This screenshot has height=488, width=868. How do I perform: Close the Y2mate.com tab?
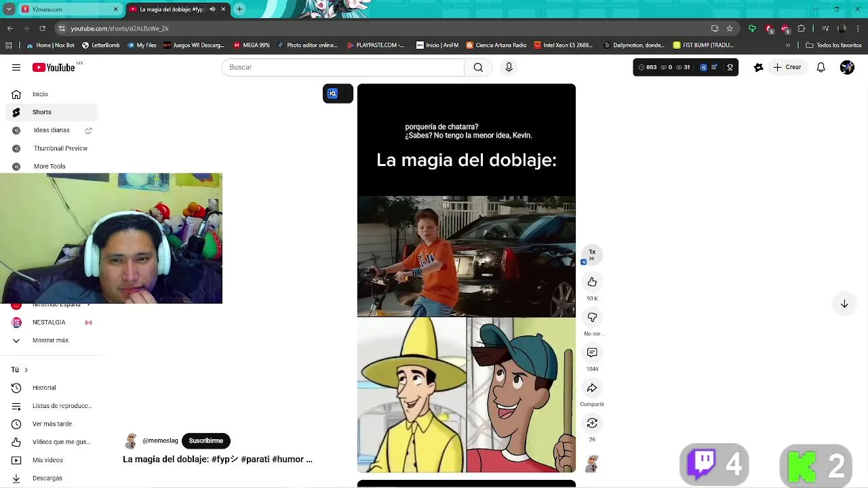click(115, 9)
